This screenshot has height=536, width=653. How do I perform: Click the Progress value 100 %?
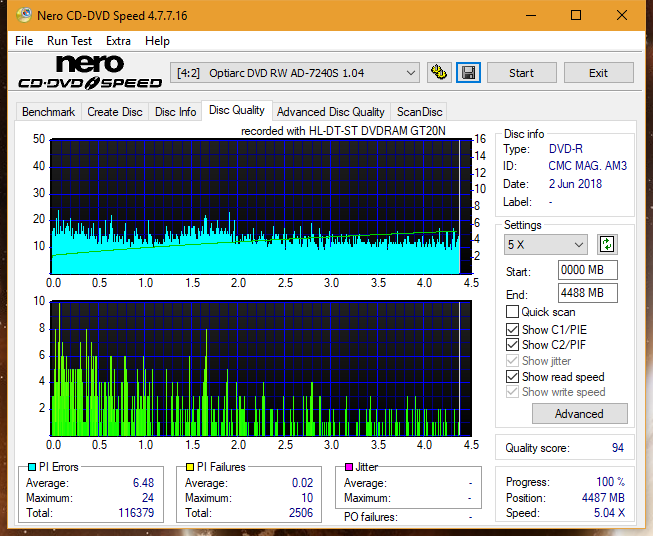(611, 482)
